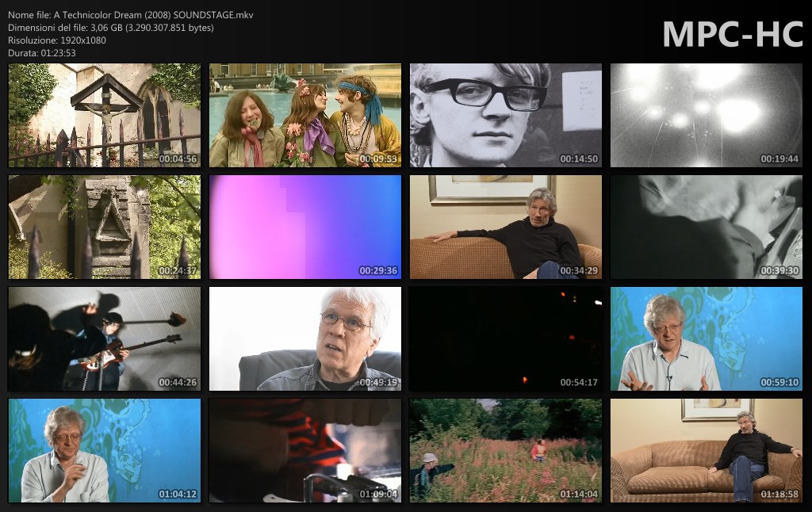Viewport: 812px width, 512px height.
Task: Open the wide couch shot thumbnail 01:18:58
Action: coord(707,451)
